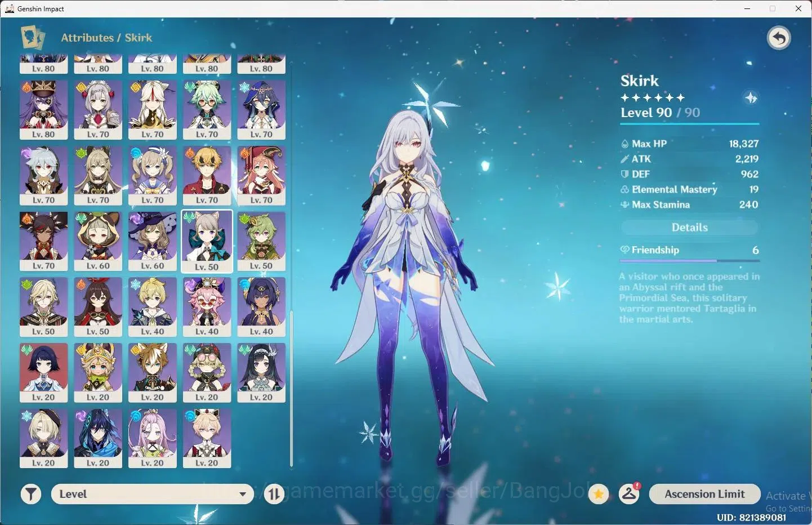Select the highlighted Lynette Lv. 50 portrait
The image size is (812, 525).
point(207,242)
